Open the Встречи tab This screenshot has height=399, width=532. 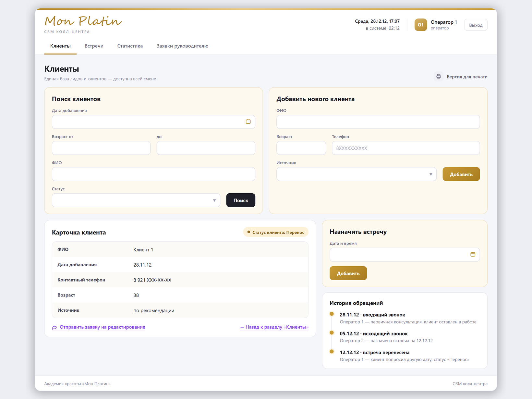click(x=94, y=46)
